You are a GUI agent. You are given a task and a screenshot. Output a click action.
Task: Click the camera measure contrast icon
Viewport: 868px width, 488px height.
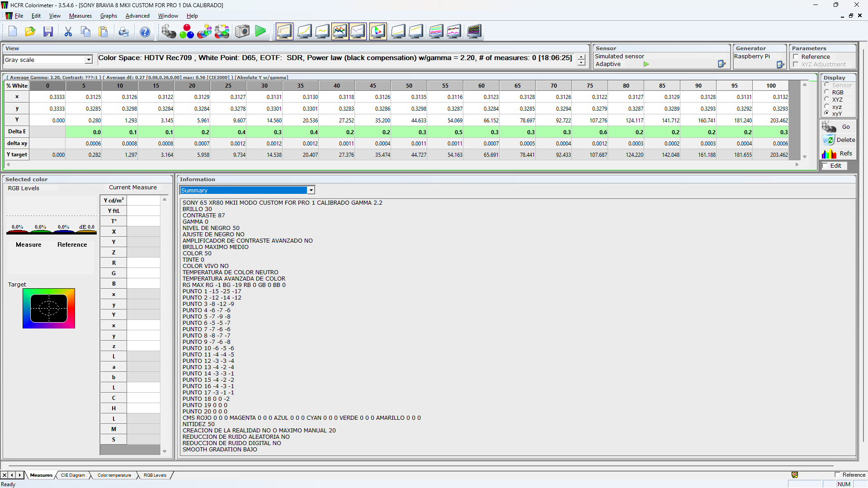[242, 31]
